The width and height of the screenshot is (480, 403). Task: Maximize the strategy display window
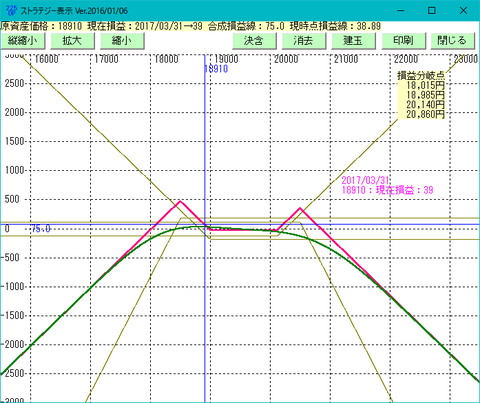pos(432,10)
